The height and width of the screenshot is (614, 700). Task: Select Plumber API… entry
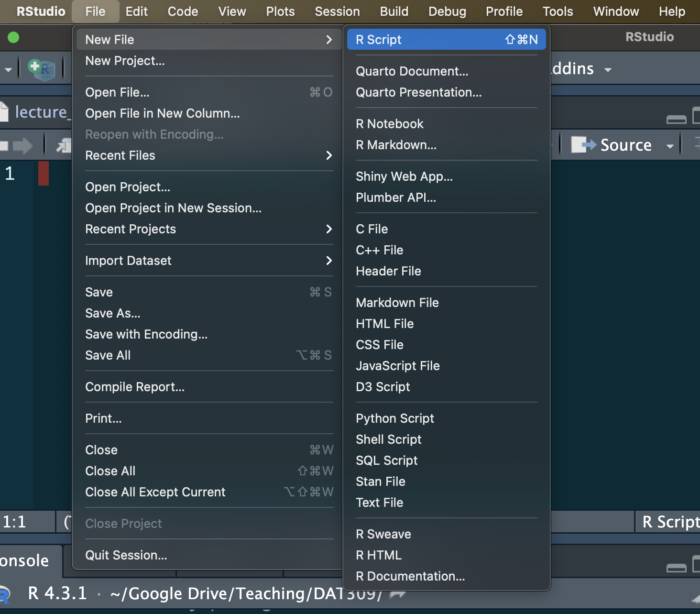447,197
